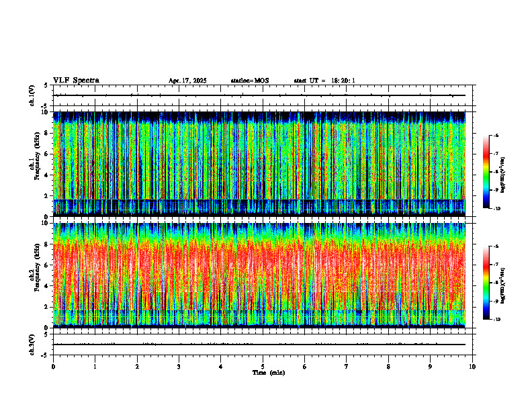Click the ch.2 frequency tick "4"
Viewport: 532px width, 411px height.
47,286
